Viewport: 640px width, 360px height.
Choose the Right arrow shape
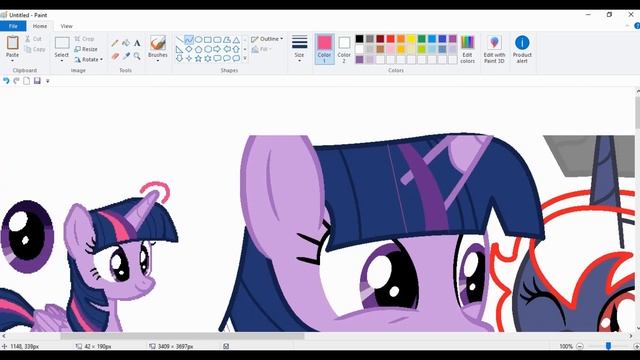(x=217, y=49)
